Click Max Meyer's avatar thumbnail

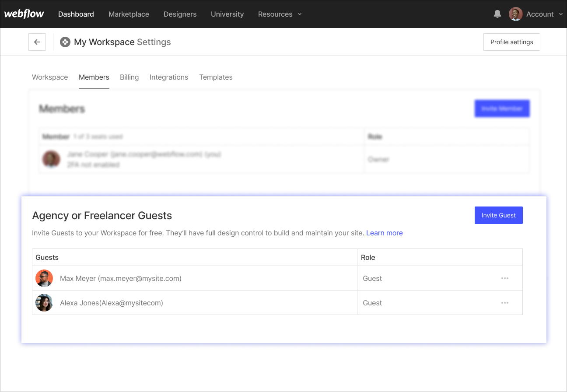(44, 278)
